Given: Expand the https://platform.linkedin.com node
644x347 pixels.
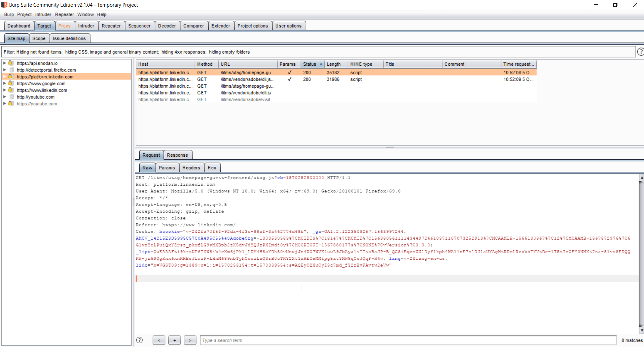Looking at the screenshot, I should [x=5, y=76].
